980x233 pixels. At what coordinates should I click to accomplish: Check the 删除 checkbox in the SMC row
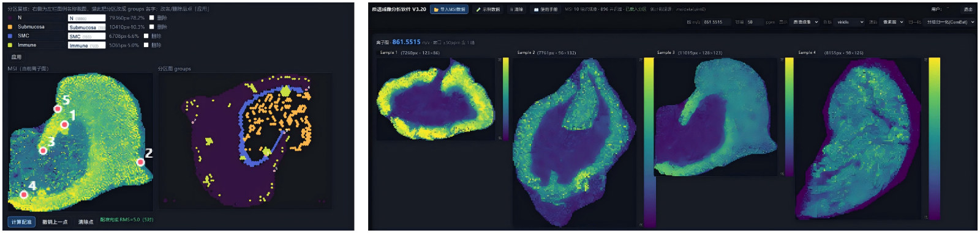[146, 36]
